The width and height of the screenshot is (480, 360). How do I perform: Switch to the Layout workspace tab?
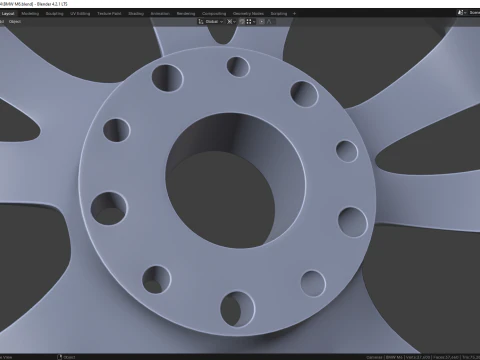pos(8,14)
